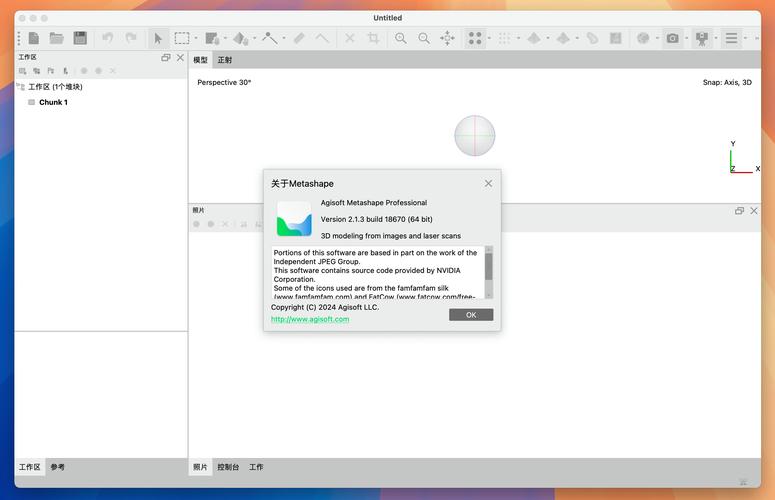This screenshot has height=500, width=775.
Task: Toggle the Show Markers flag icon
Action: (702, 38)
